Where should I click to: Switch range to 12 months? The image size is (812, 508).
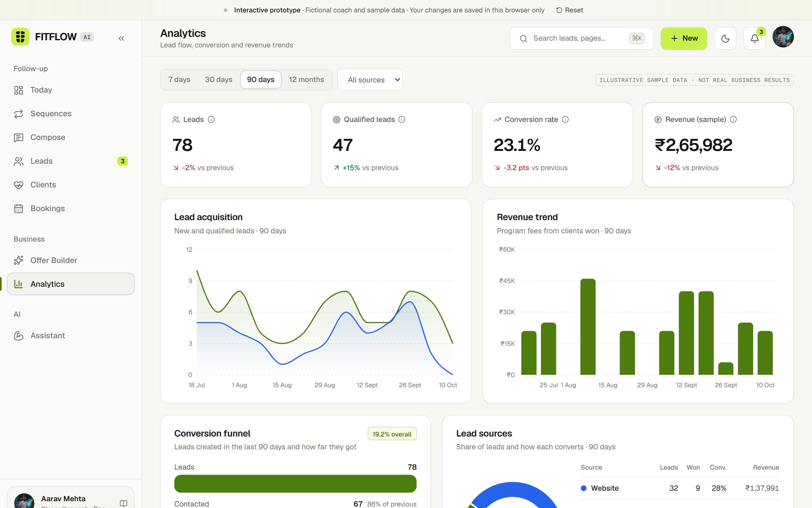(x=306, y=79)
